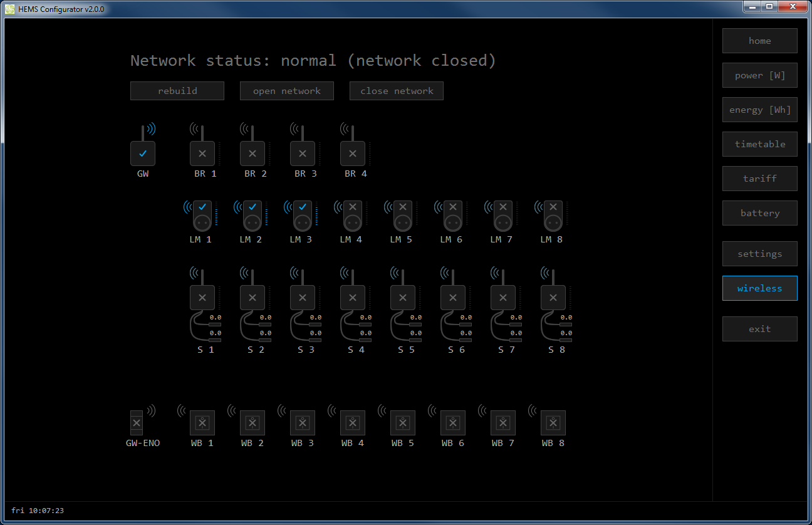Click the S 8 sensor device icon
This screenshot has height=525, width=812.
(553, 298)
